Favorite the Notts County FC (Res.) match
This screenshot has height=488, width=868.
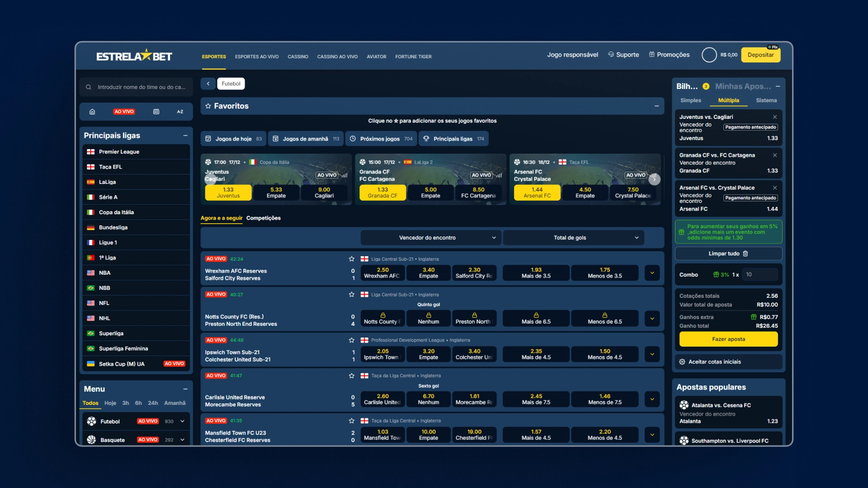(351, 295)
